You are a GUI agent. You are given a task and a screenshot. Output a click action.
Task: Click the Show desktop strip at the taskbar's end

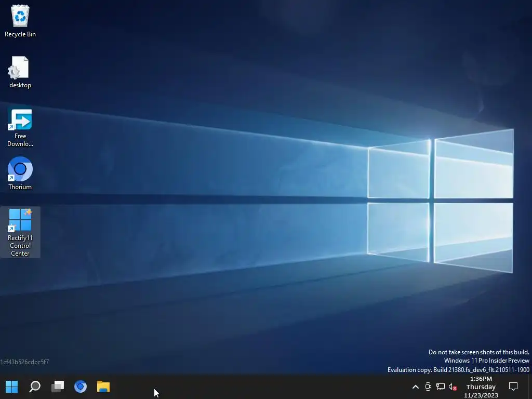pyautogui.click(x=530, y=387)
